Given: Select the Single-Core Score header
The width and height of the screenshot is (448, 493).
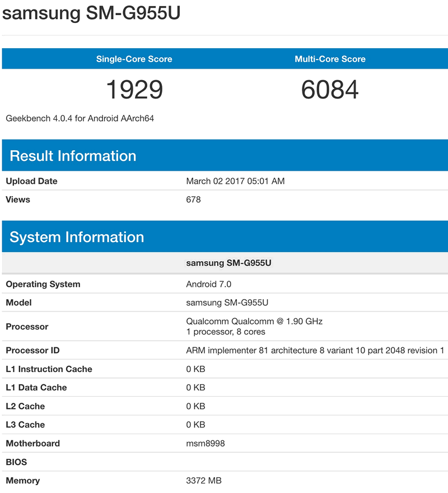Looking at the screenshot, I should pos(134,59).
